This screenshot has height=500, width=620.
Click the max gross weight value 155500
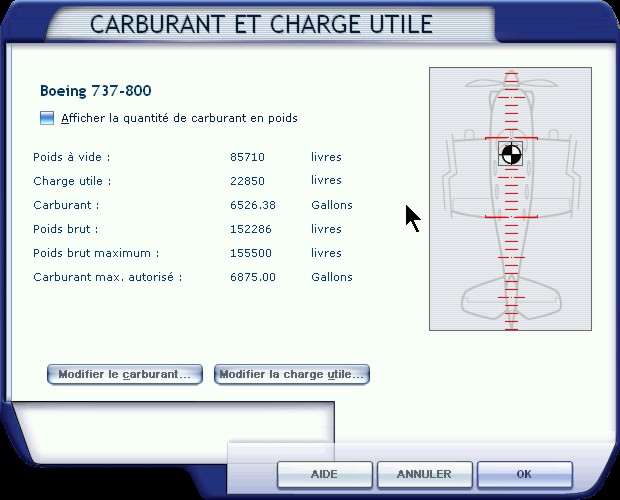pyautogui.click(x=251, y=253)
